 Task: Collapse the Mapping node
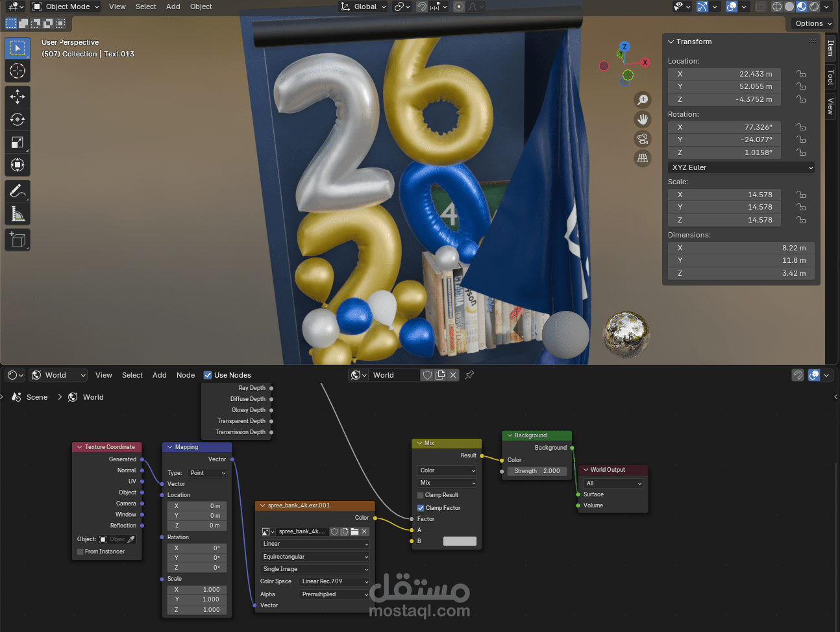tap(170, 447)
